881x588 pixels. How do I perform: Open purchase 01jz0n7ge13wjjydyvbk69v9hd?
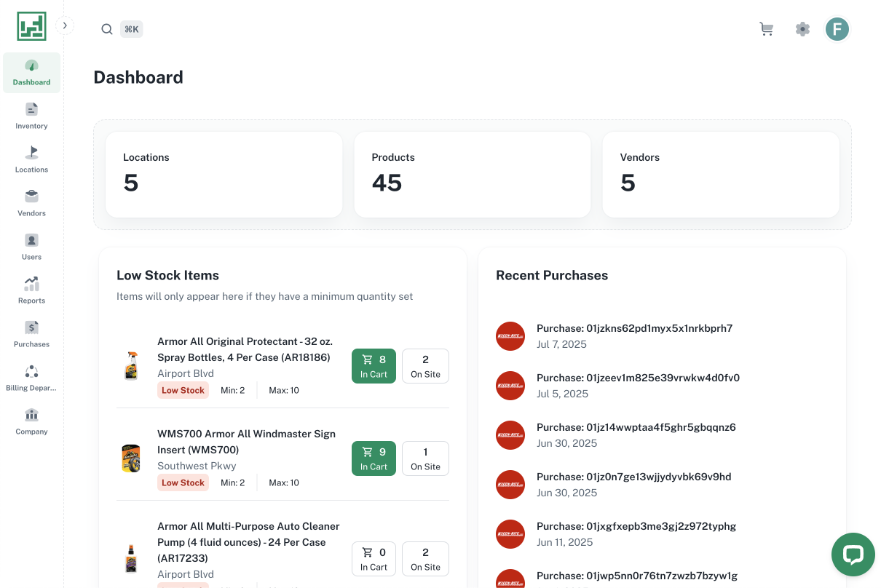point(634,477)
